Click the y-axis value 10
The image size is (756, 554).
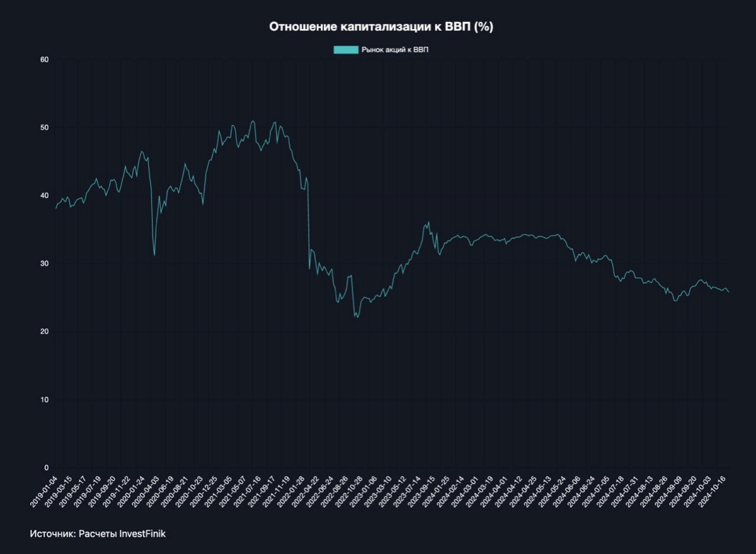pos(44,399)
